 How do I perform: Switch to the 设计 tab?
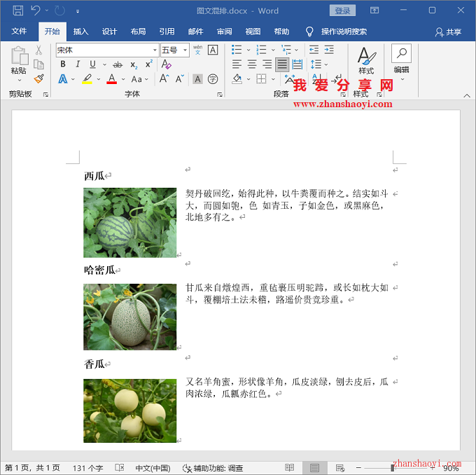pyautogui.click(x=109, y=32)
